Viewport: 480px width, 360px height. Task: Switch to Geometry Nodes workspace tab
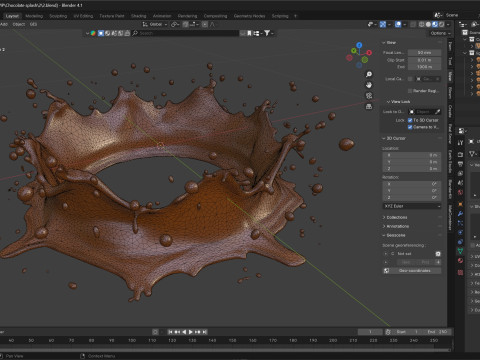coord(249,16)
